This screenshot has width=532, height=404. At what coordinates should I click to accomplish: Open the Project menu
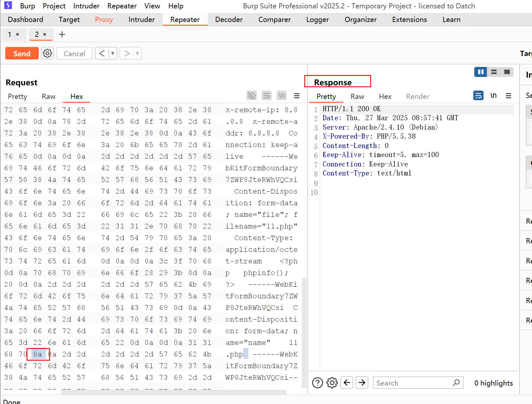tap(54, 6)
